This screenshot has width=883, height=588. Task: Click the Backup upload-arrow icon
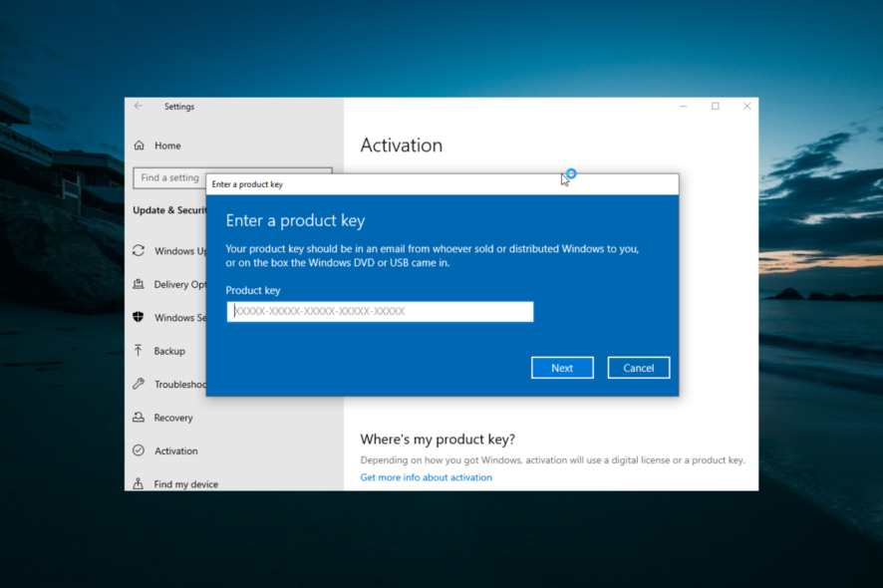[140, 351]
